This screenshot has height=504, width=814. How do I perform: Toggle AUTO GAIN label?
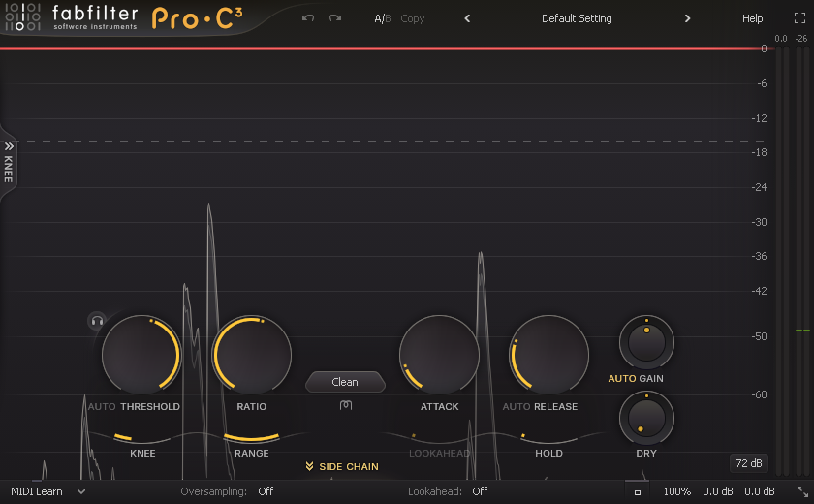pos(636,378)
